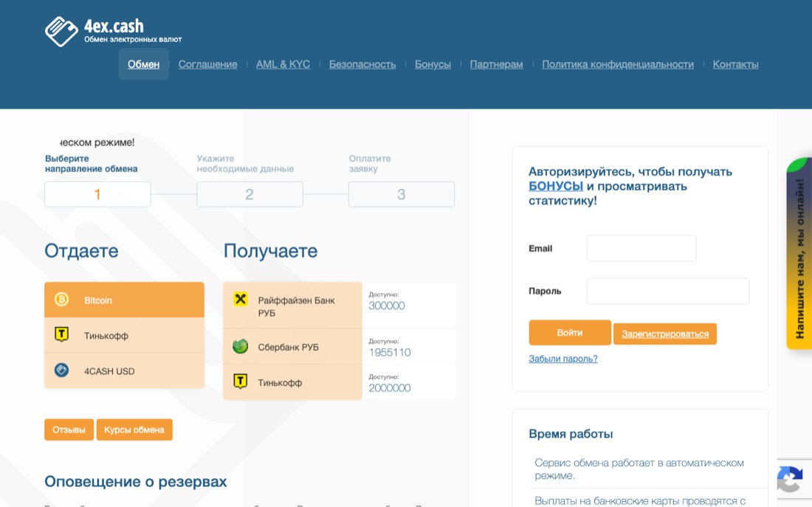812x507 pixels.
Task: Click the Укажите необходимые данные label
Action: click(x=245, y=164)
